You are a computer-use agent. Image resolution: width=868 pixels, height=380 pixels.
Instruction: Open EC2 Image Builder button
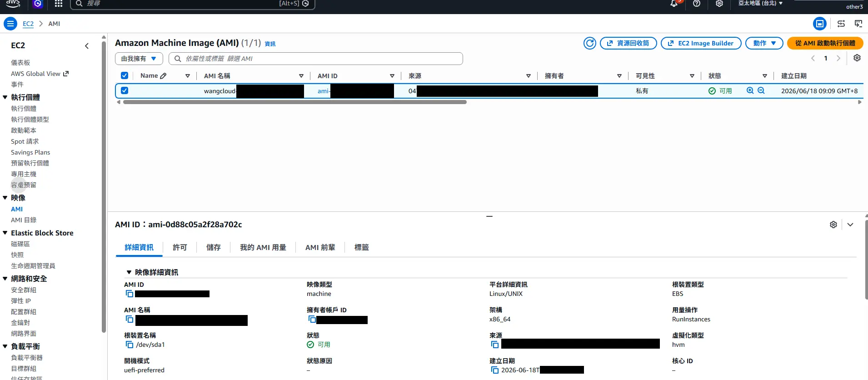click(x=701, y=43)
